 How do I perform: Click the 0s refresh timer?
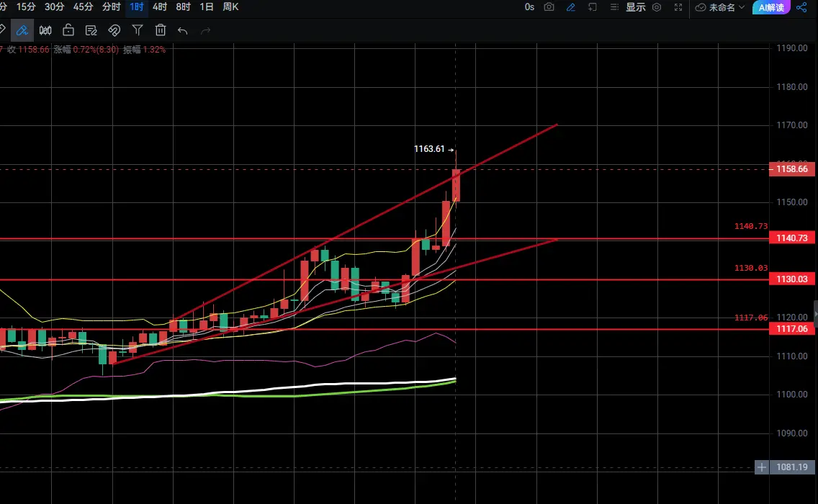coord(529,7)
